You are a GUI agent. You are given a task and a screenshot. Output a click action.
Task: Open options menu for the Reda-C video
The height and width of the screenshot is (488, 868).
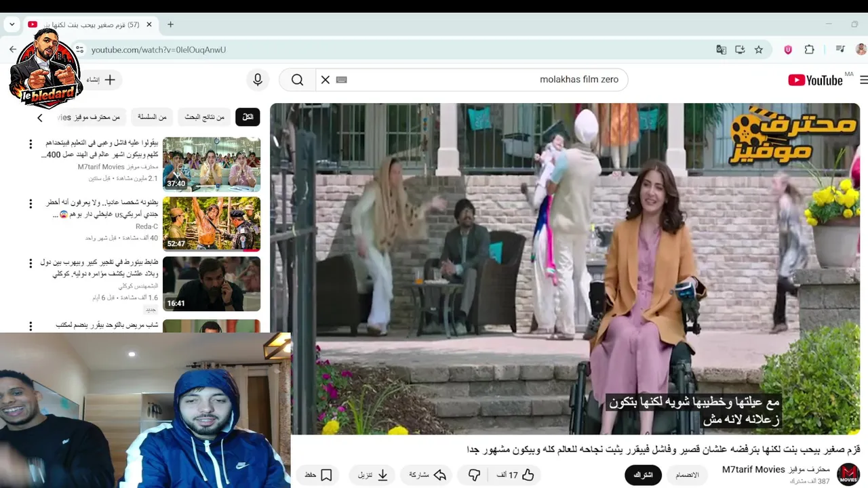coord(31,204)
